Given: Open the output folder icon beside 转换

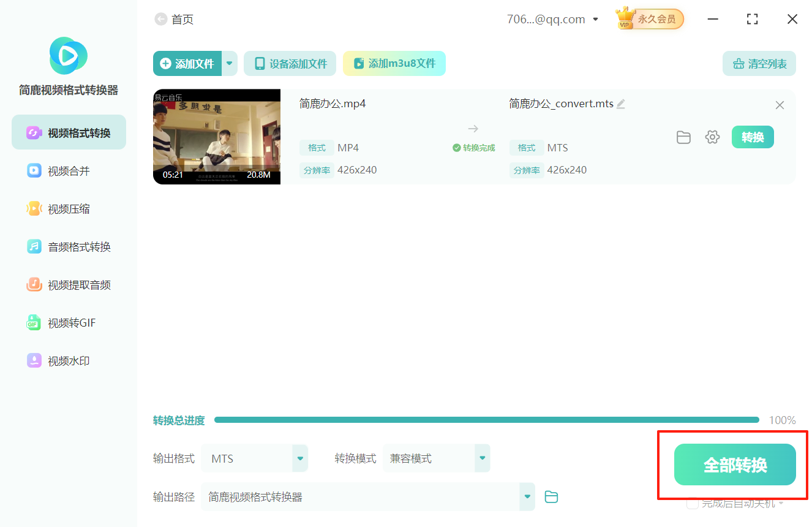Looking at the screenshot, I should pos(683,137).
